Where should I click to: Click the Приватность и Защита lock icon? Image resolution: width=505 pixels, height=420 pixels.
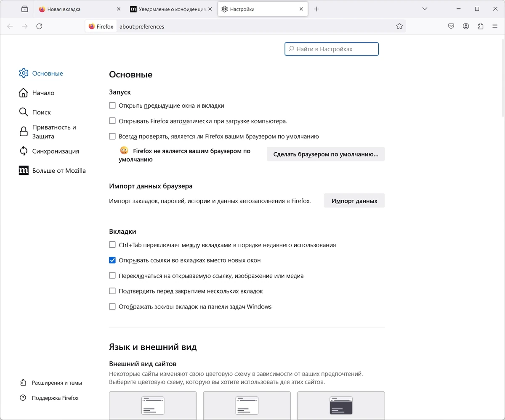pyautogui.click(x=24, y=132)
